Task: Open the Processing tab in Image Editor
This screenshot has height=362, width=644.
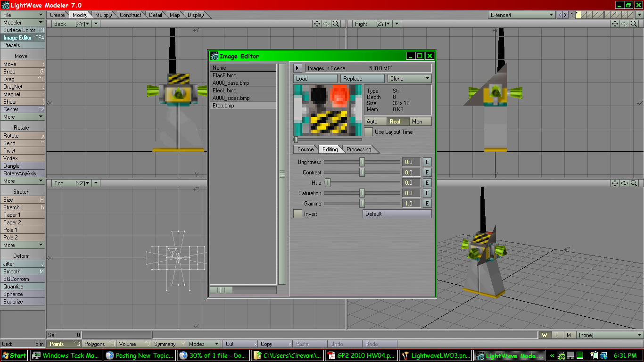Action: coord(359,149)
